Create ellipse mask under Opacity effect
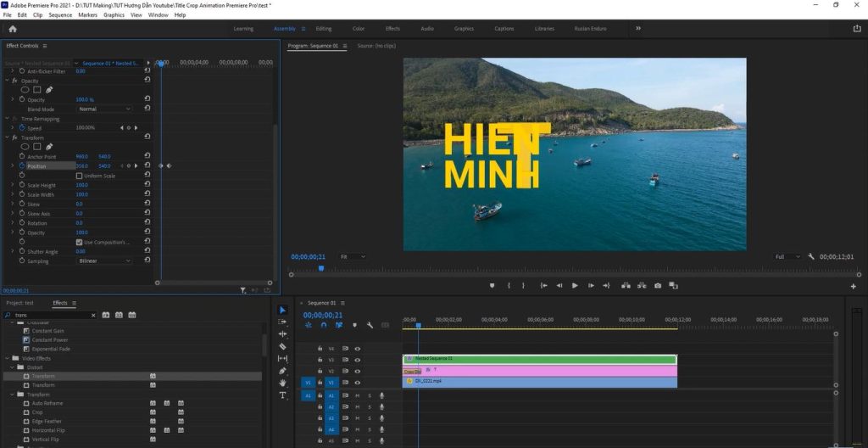Image resolution: width=868 pixels, height=448 pixels. point(25,90)
